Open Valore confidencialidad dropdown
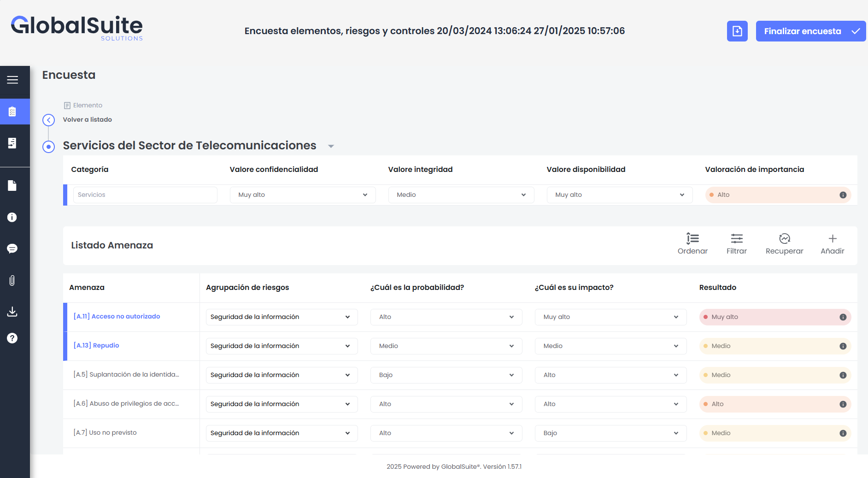This screenshot has width=868, height=478. [303, 195]
